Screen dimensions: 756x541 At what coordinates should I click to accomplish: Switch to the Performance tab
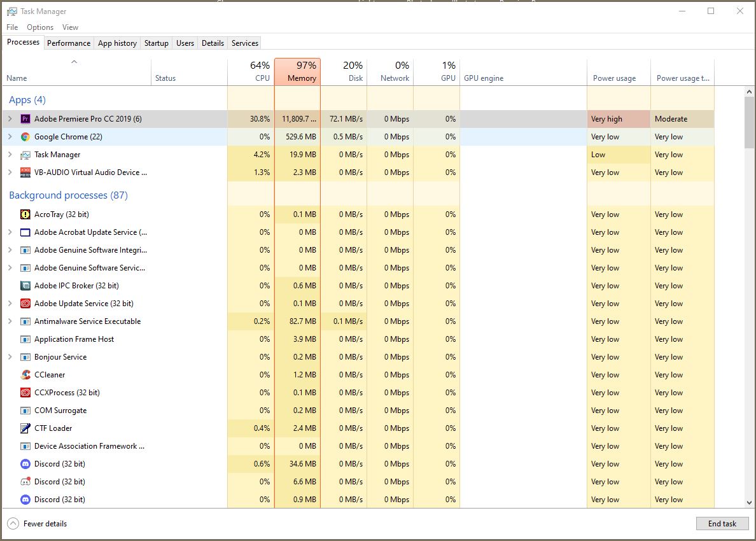pos(69,43)
